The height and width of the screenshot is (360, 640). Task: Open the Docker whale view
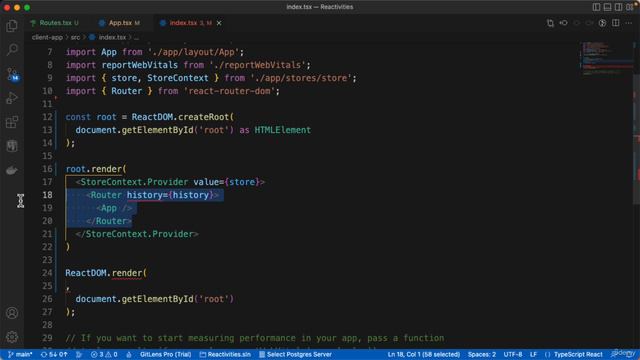point(12,170)
